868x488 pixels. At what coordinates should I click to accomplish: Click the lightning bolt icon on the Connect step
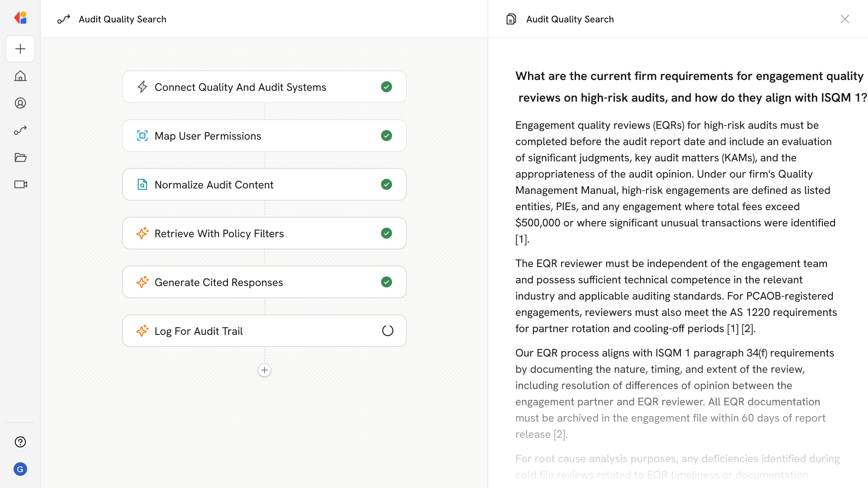[142, 87]
